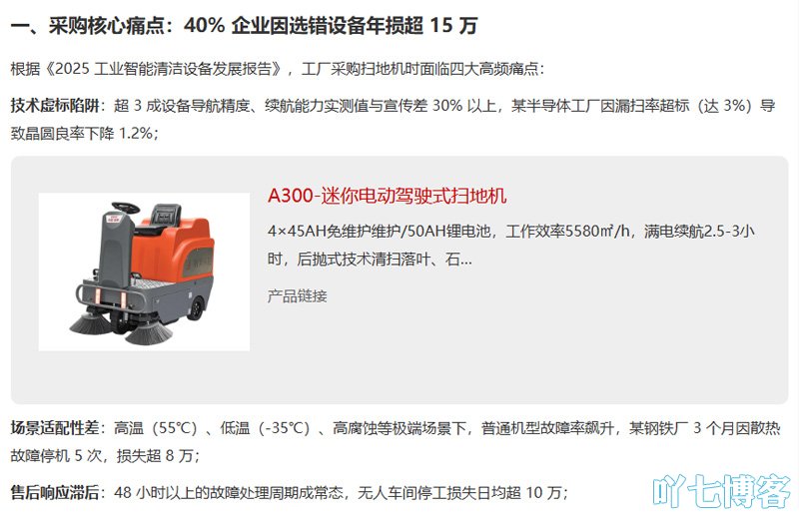Click the sentence about 晶圆良率下降 1.2%
Screen dimensions: 799x532
[85, 134]
